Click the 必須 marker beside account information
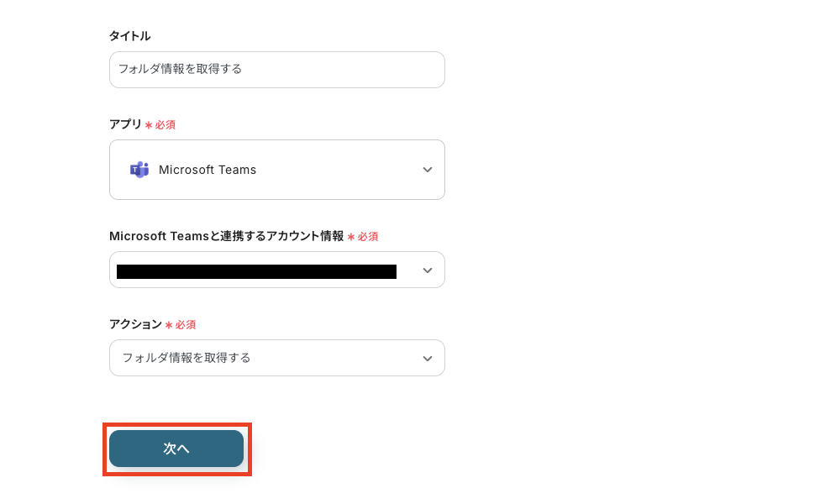 click(367, 237)
